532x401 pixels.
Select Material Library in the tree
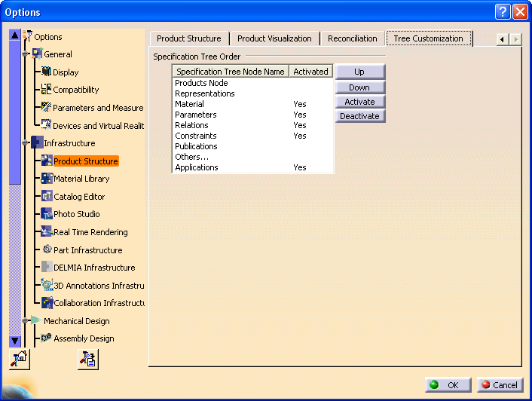[x=81, y=179]
